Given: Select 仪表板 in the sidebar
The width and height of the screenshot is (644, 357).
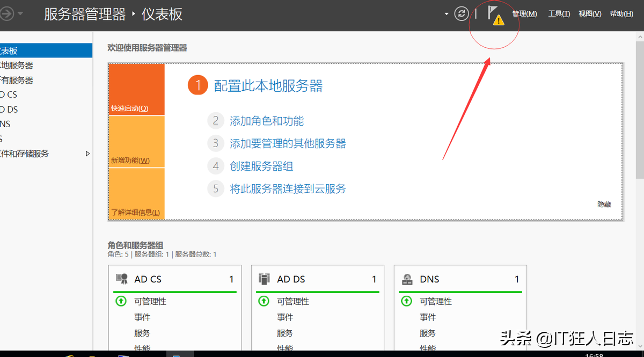Looking at the screenshot, I should tap(46, 51).
